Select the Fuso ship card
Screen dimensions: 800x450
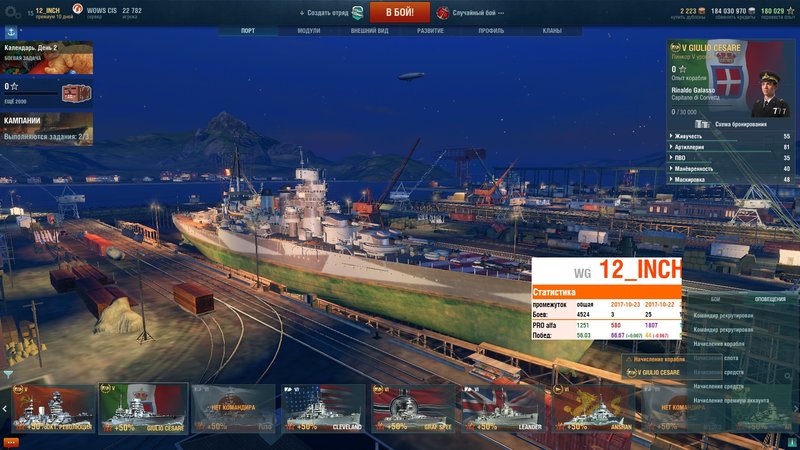click(233, 409)
